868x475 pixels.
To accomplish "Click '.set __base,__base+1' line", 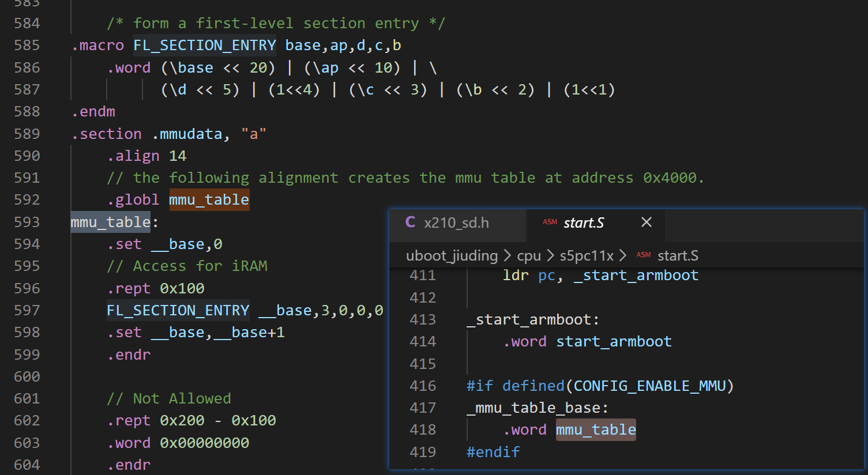I will coord(196,332).
